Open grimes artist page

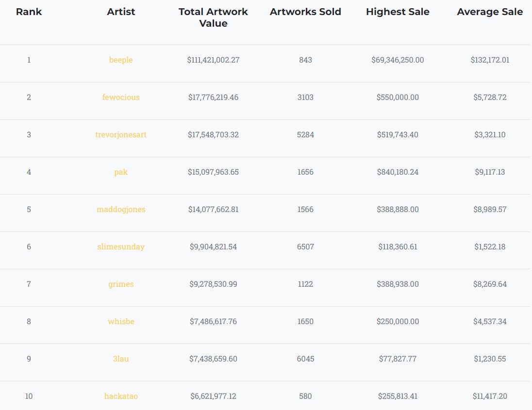[x=121, y=284]
